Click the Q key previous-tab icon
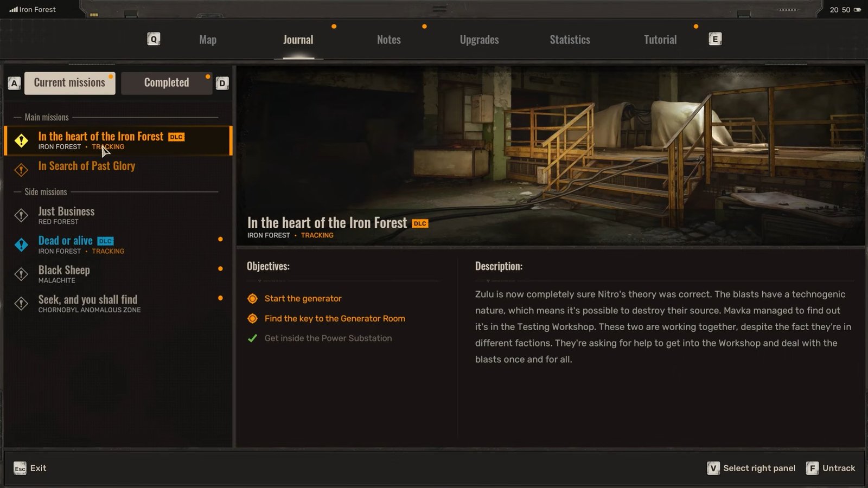 click(x=154, y=39)
